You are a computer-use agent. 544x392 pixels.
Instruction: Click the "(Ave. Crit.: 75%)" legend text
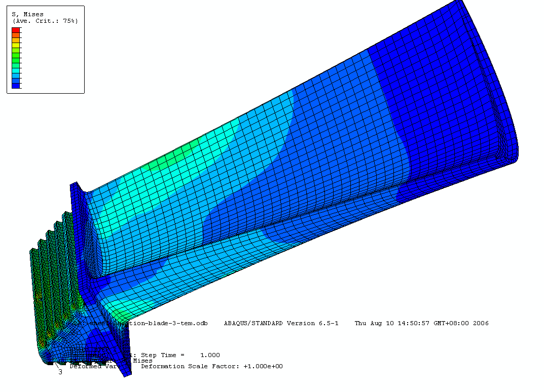click(45, 21)
